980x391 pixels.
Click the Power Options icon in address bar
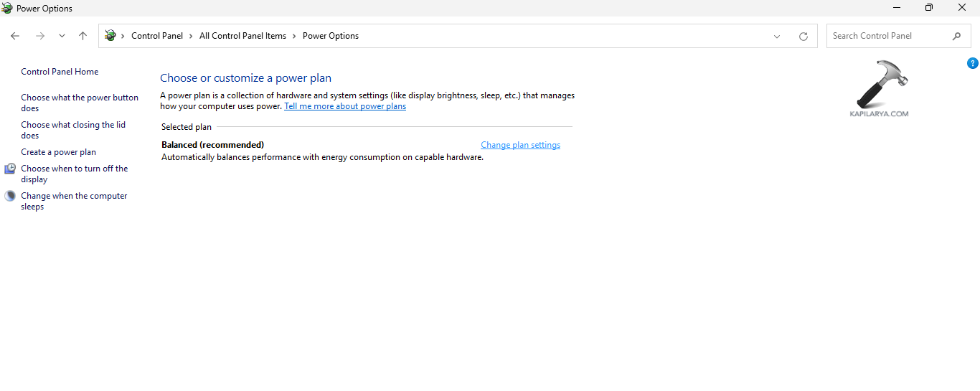[x=110, y=36]
